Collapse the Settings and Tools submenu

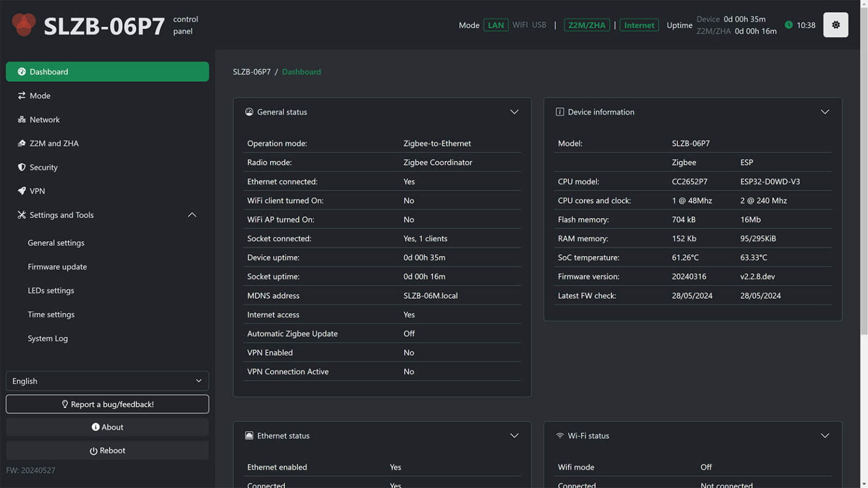tap(192, 215)
